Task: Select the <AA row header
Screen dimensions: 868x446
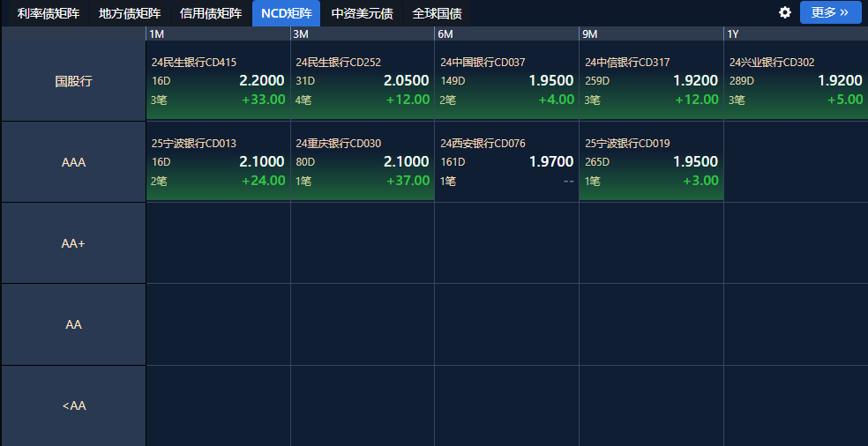Action: pos(73,406)
